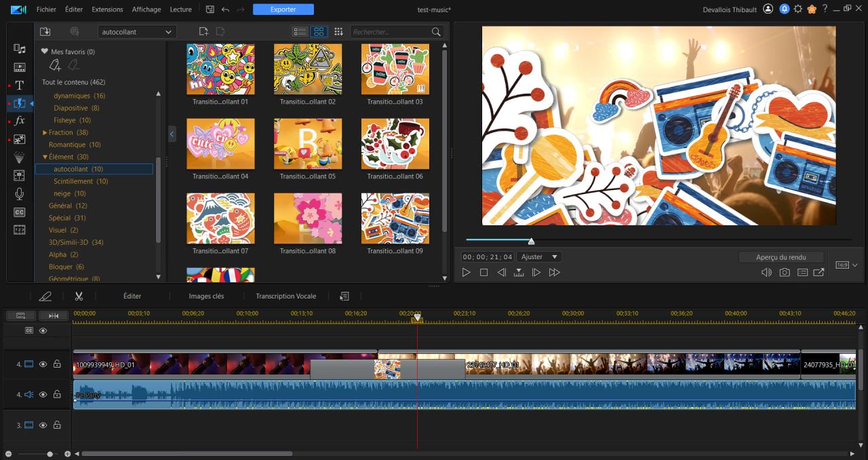Click the fast forward button
Image resolution: width=868 pixels, height=460 pixels.
(554, 272)
